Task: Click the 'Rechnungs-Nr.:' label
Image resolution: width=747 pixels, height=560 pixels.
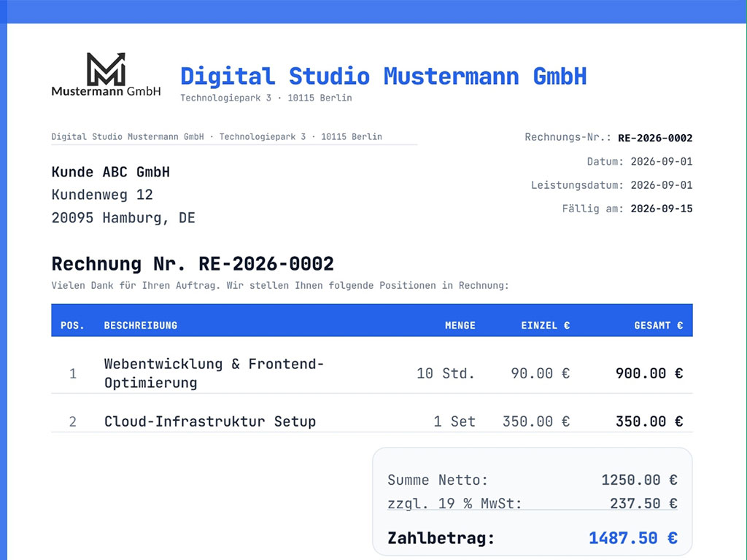Action: [568, 137]
